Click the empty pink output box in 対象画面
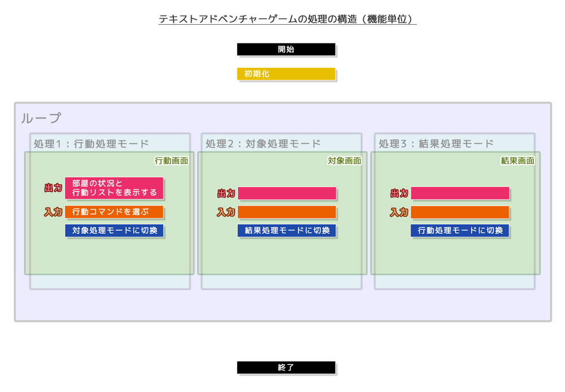 pos(287,193)
